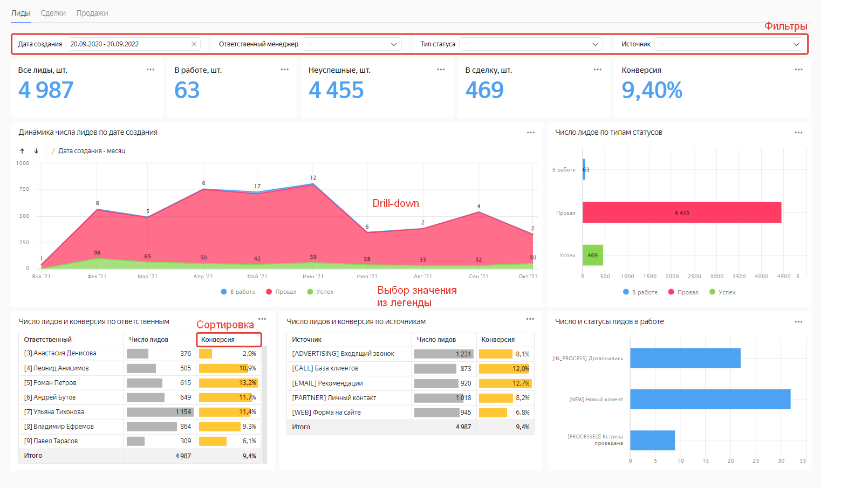The image size is (868, 488).
Task: Toggle Провал legend in status types chart
Action: point(683,292)
